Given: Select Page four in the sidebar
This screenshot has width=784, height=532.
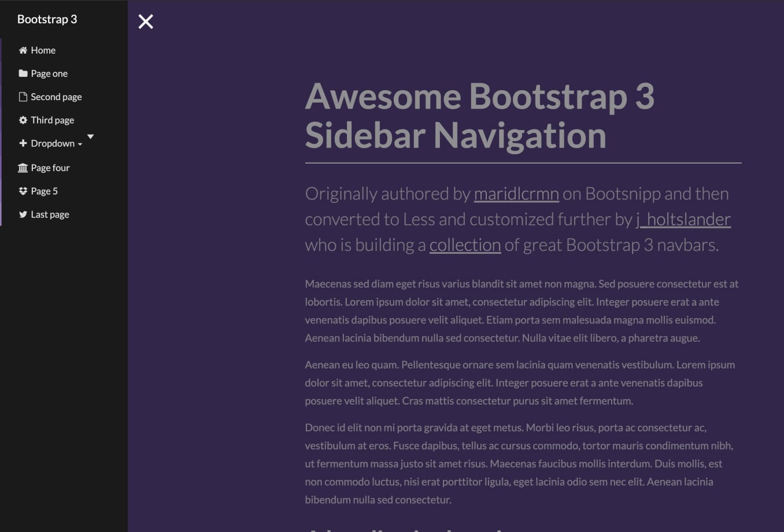Looking at the screenshot, I should point(50,167).
